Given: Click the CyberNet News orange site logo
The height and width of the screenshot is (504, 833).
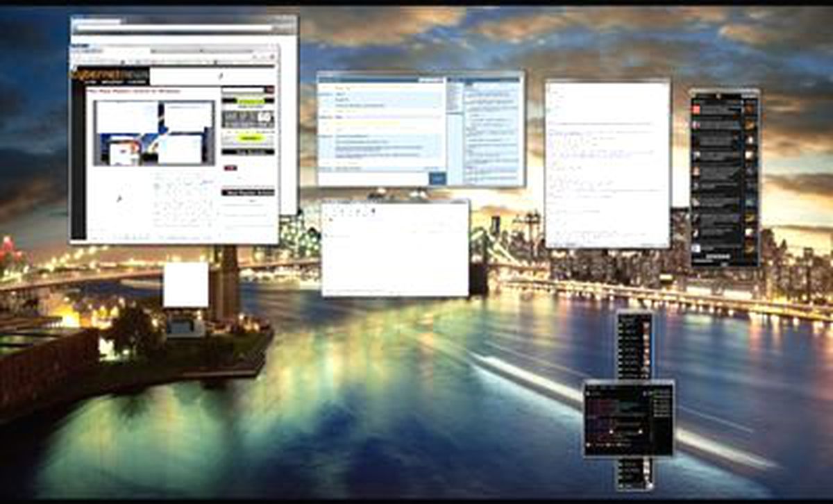Looking at the screenshot, I should click(111, 76).
